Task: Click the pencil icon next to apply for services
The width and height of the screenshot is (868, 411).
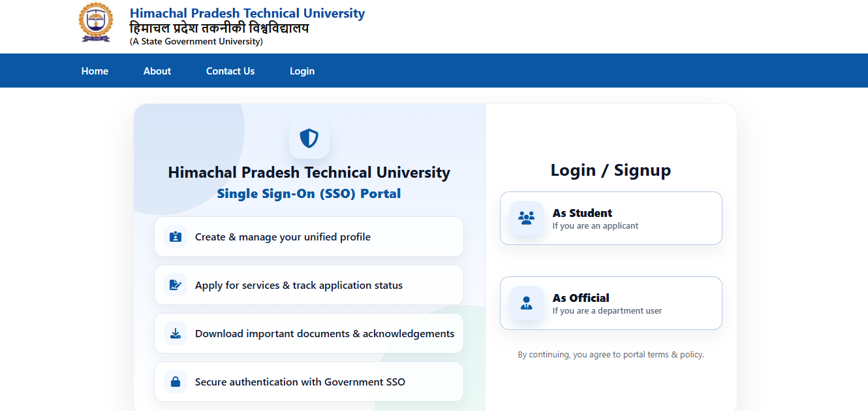Action: pos(175,285)
